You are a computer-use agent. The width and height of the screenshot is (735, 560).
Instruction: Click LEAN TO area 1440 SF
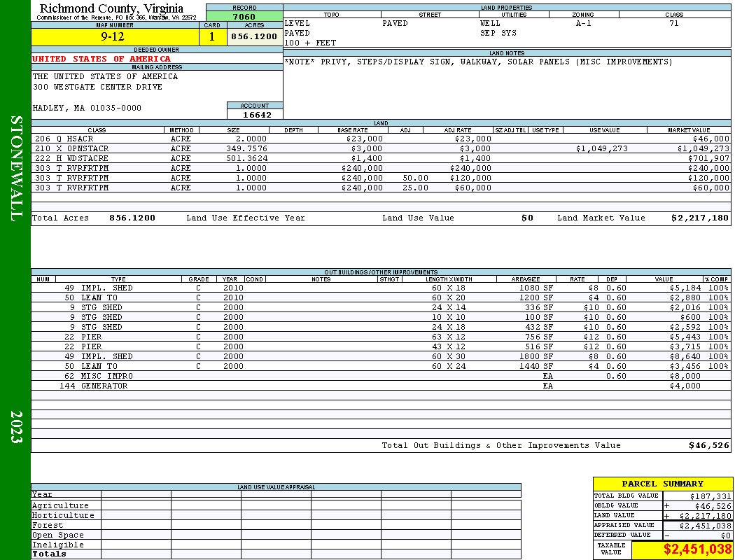[x=535, y=367]
